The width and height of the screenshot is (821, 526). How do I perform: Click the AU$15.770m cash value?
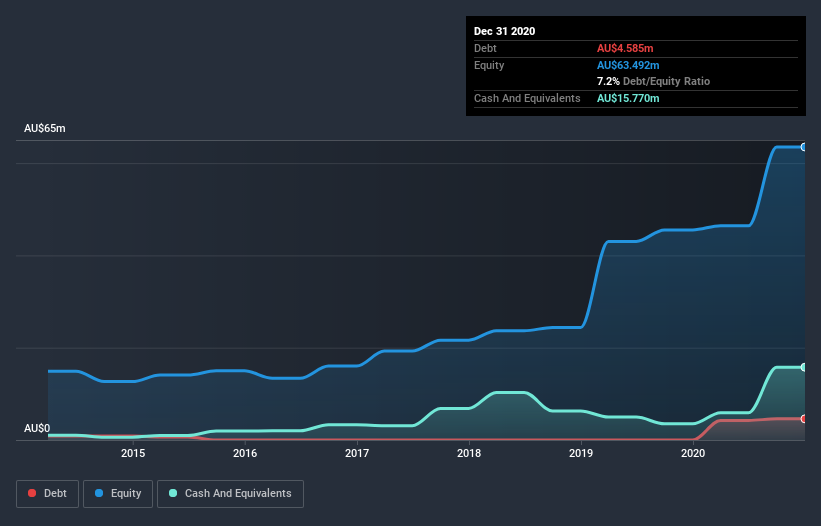[628, 98]
